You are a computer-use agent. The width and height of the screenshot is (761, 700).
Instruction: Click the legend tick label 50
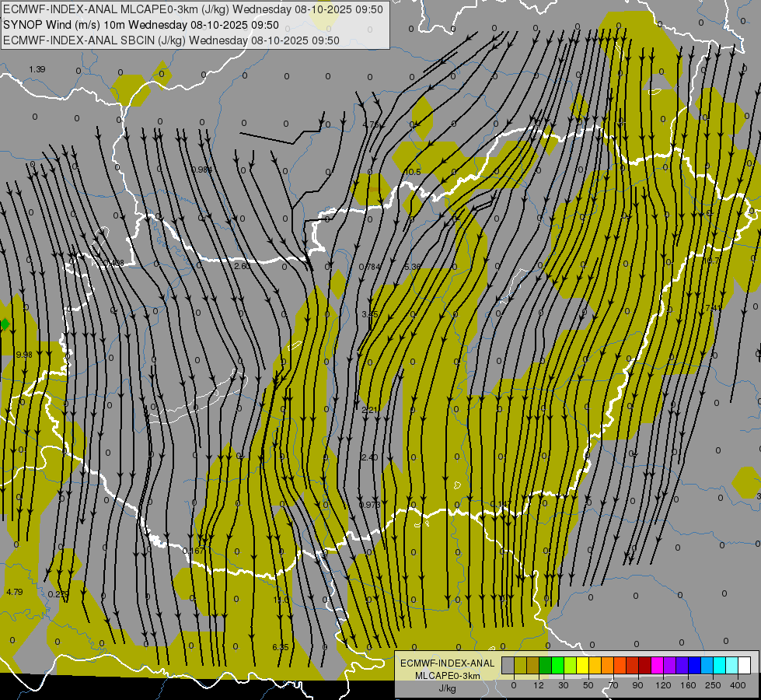point(588,685)
